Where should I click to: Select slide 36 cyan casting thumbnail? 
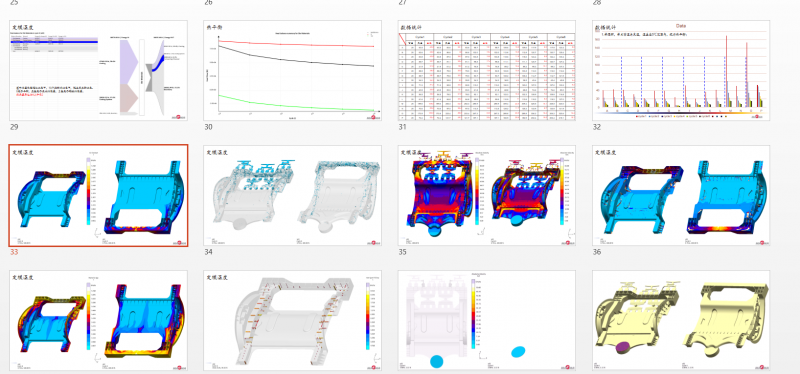tap(681, 195)
